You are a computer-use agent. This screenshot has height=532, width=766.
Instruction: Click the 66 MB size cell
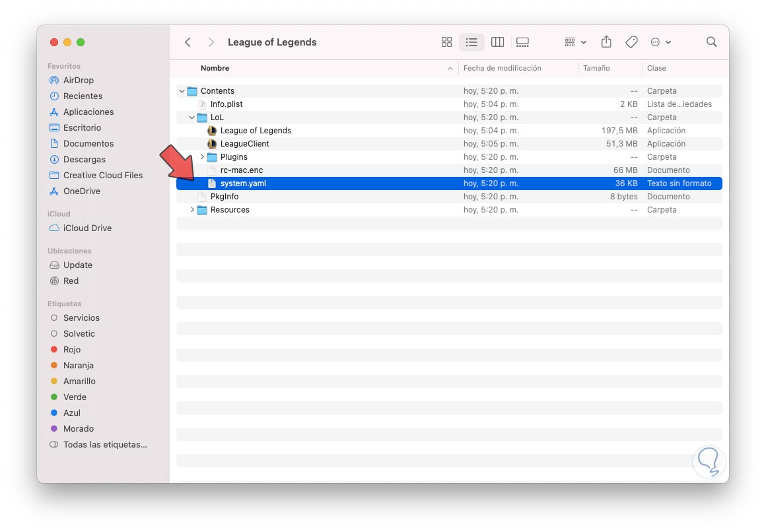tap(625, 170)
